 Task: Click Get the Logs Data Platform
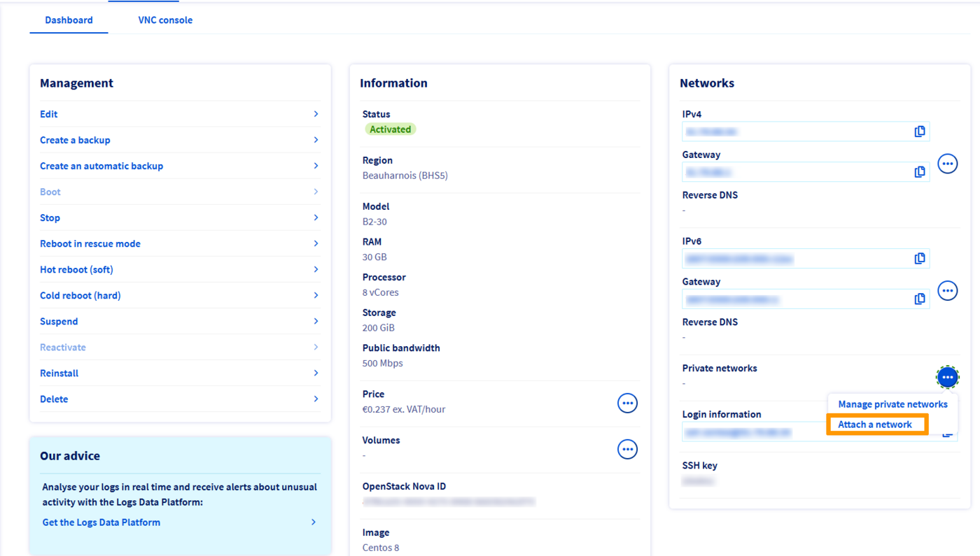(101, 522)
